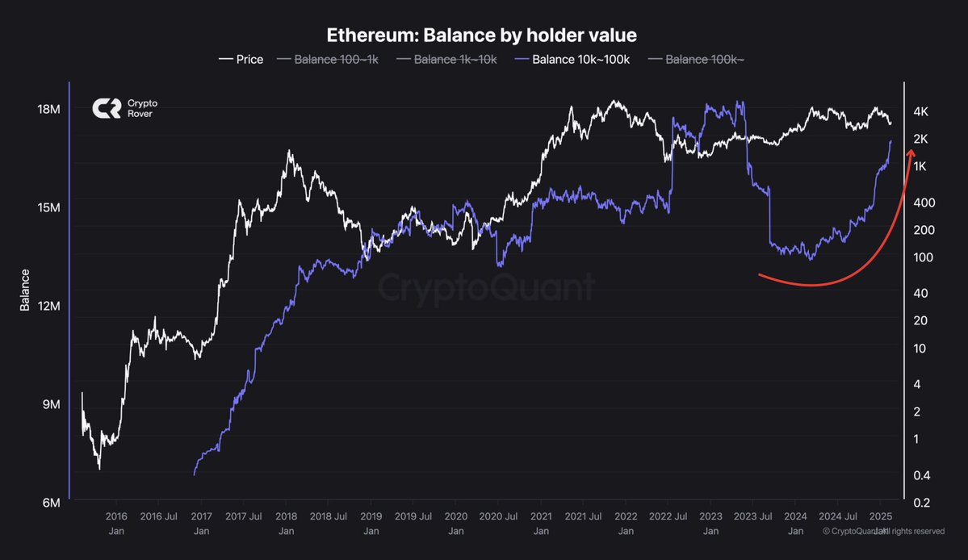This screenshot has height=560, width=968.
Task: Click the 18M left axis label
Action: 48,109
